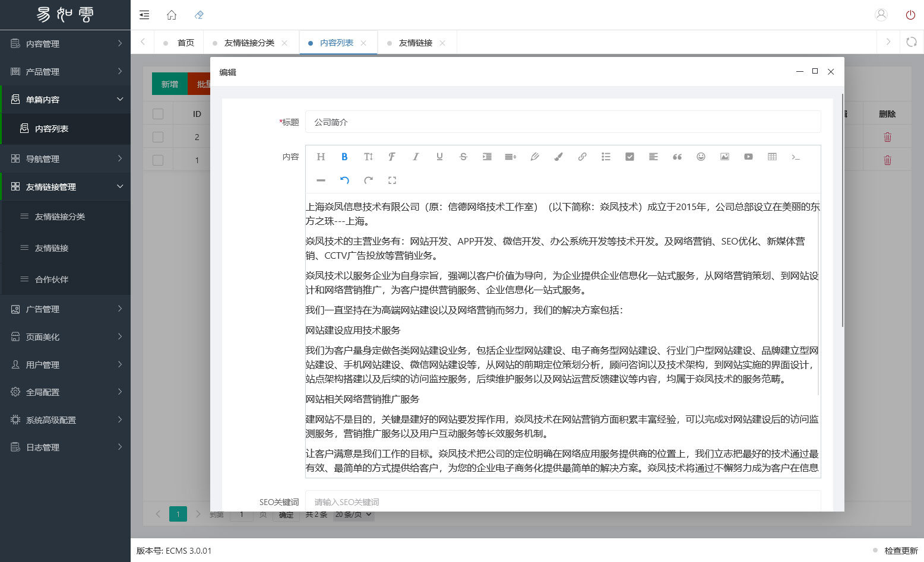The image size is (924, 562).
Task: Insert image in editor
Action: 724,157
